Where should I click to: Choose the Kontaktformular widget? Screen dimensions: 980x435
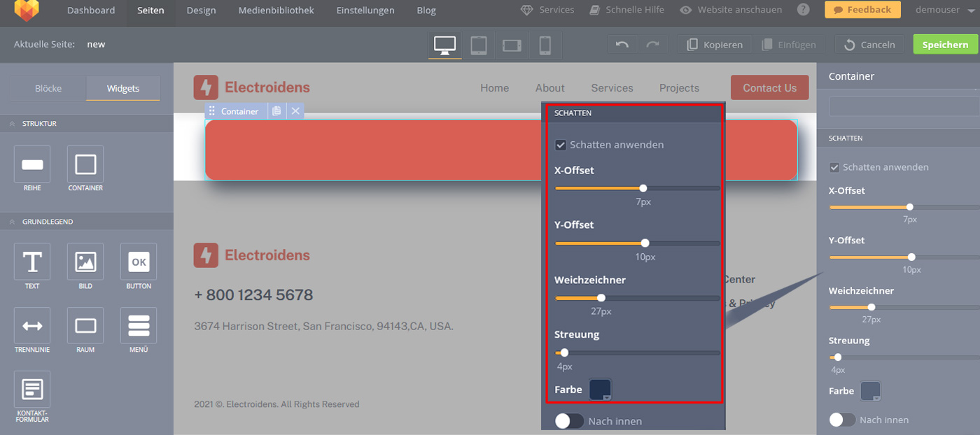pos(32,389)
